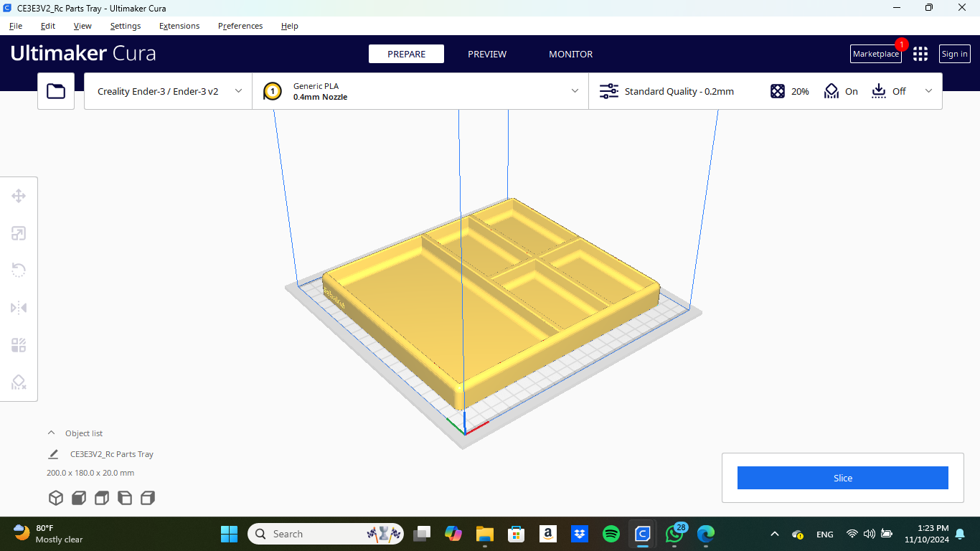Viewport: 980px width, 551px height.
Task: Open a file with the folder icon
Action: (56, 91)
